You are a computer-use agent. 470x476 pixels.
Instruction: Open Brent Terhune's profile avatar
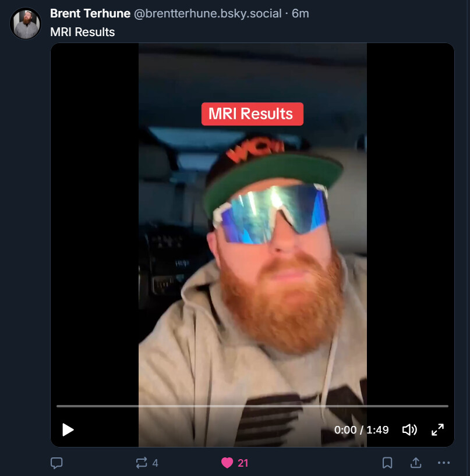[x=26, y=24]
